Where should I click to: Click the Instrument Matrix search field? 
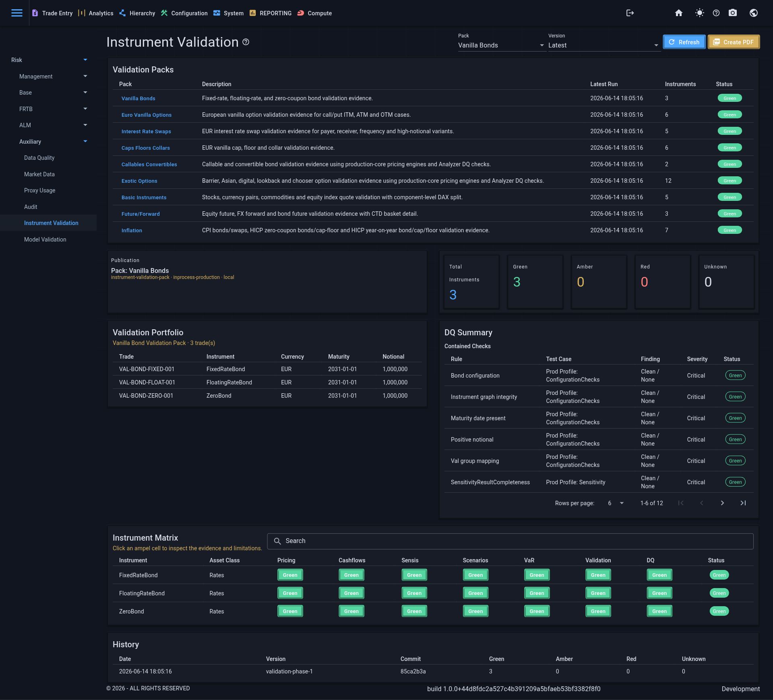click(x=510, y=541)
